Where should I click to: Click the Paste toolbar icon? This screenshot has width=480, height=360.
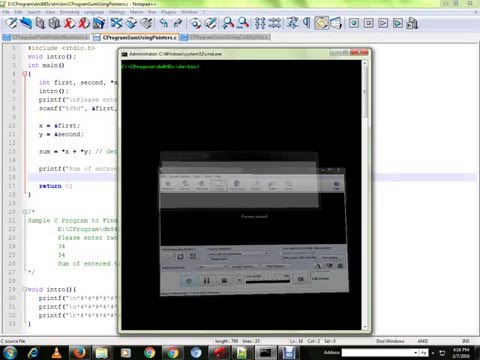point(146,23)
